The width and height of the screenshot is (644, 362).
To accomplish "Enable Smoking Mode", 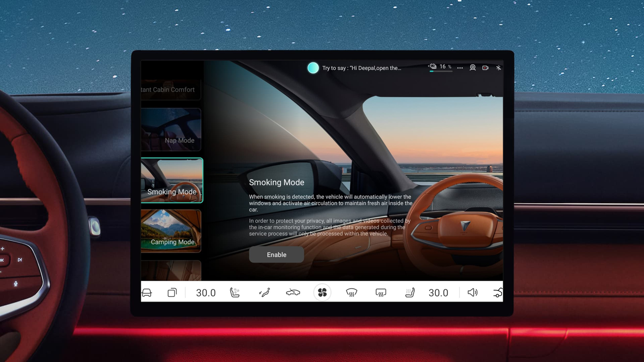I will (276, 255).
